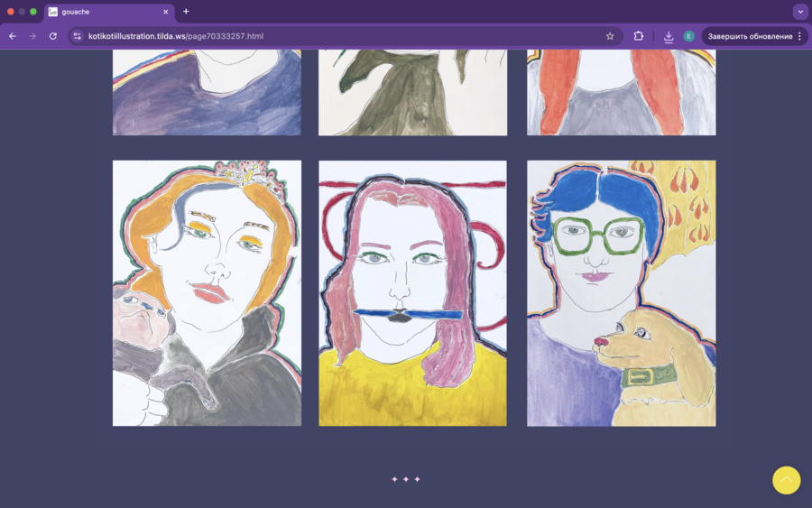Image resolution: width=812 pixels, height=508 pixels.
Task: Select the gouache browser tab
Action: (x=109, y=12)
